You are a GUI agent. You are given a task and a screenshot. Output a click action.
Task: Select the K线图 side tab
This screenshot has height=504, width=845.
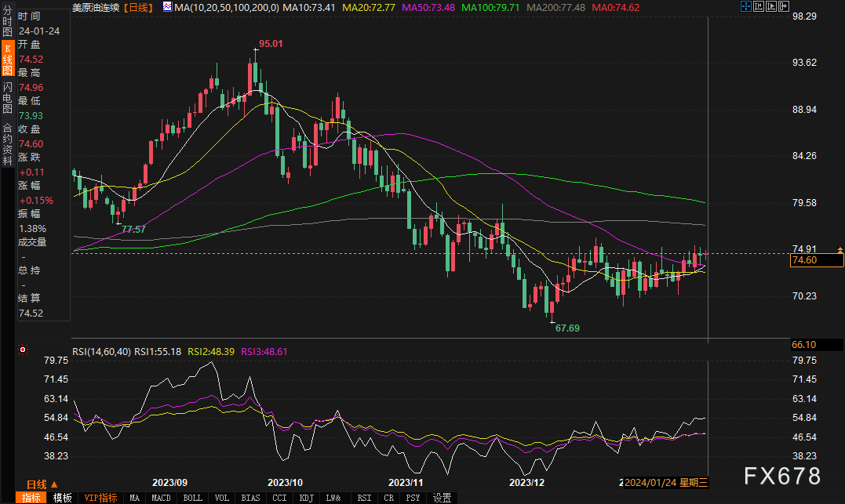8,60
